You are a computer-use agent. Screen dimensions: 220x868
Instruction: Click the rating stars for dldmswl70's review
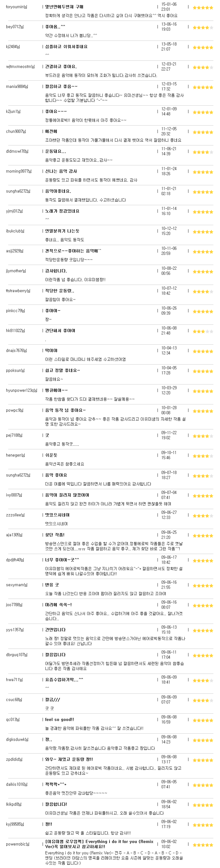[203, 152]
